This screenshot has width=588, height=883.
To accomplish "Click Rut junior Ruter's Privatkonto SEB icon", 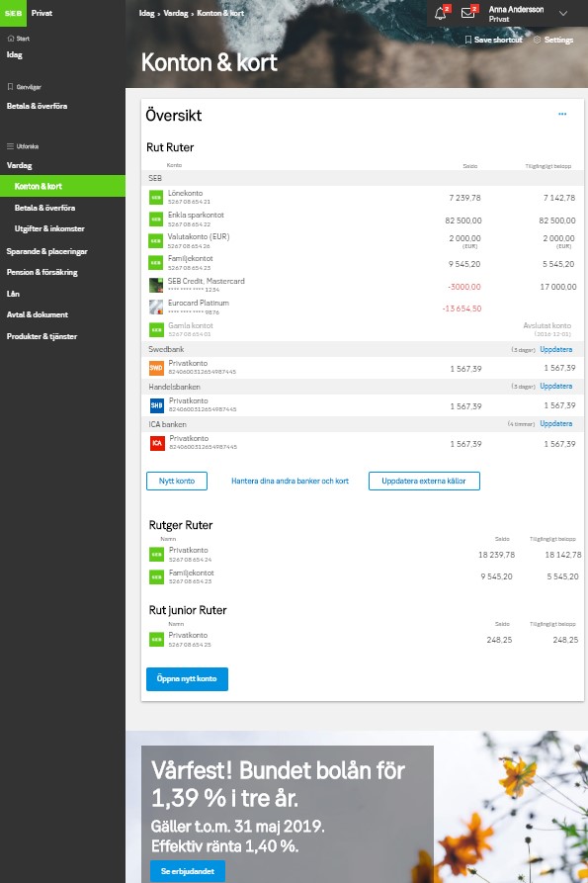I will tap(156, 640).
